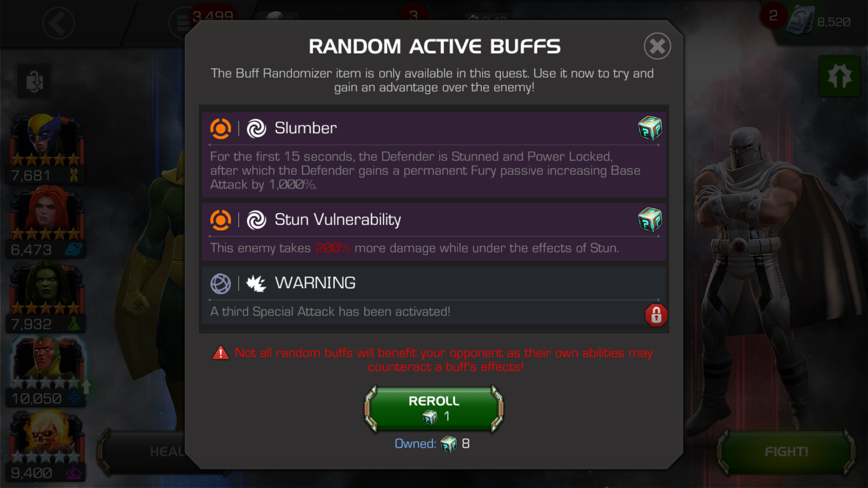The width and height of the screenshot is (868, 488).
Task: Click the cube icon beside Stun Vulnerability
Action: pos(650,220)
